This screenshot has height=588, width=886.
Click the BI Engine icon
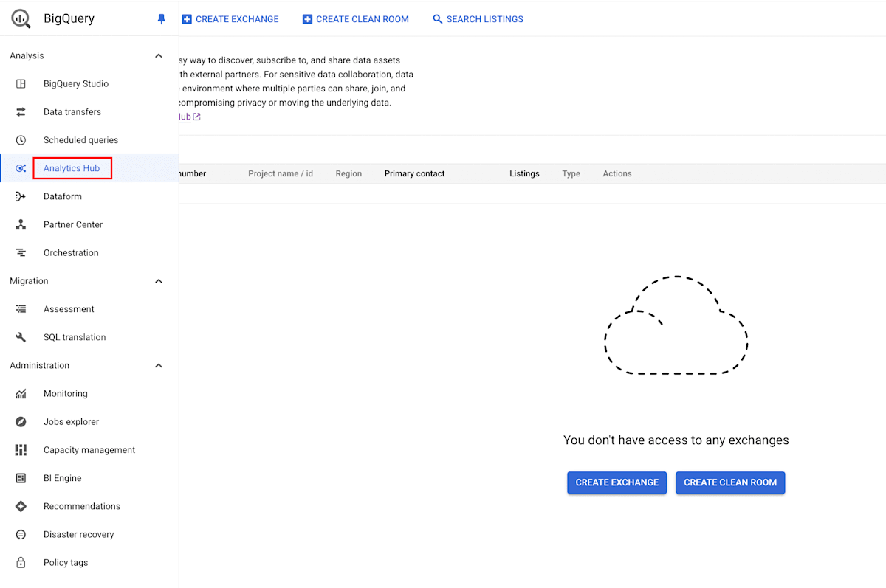(x=21, y=478)
